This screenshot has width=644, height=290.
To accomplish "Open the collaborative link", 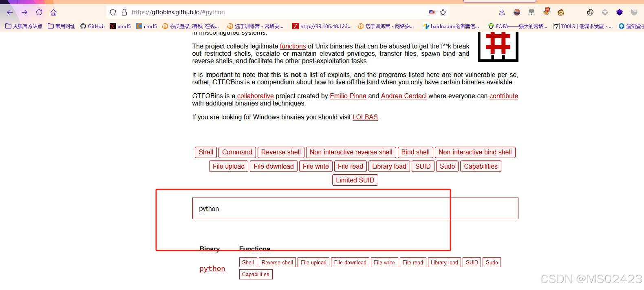I will pos(256,96).
